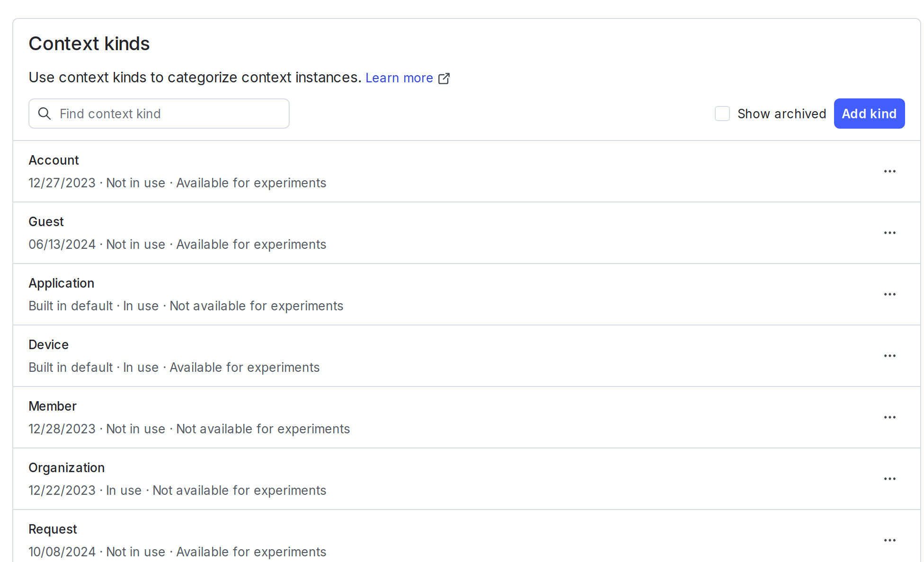The width and height of the screenshot is (924, 562).
Task: Click inside the Find context kind field
Action: tap(159, 114)
